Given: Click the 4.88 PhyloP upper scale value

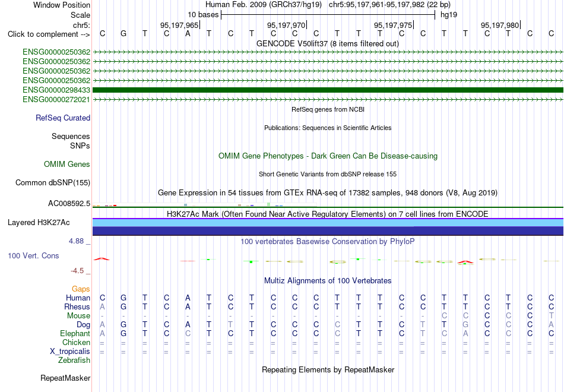Looking at the screenshot, I should tap(76, 241).
